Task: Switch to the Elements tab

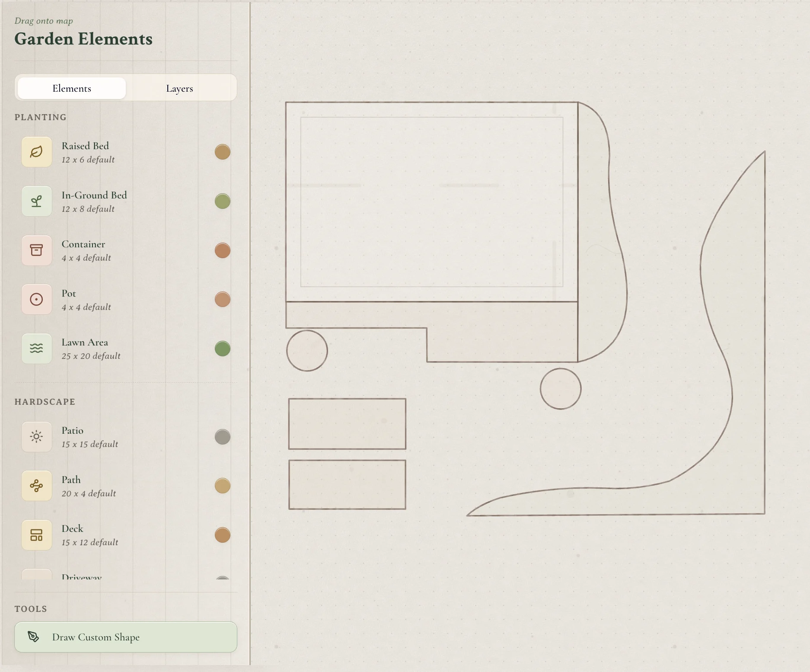Action: 72,88
